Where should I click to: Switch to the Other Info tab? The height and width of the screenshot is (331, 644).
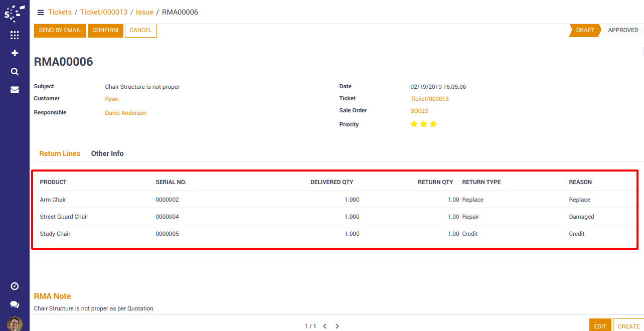coord(107,153)
